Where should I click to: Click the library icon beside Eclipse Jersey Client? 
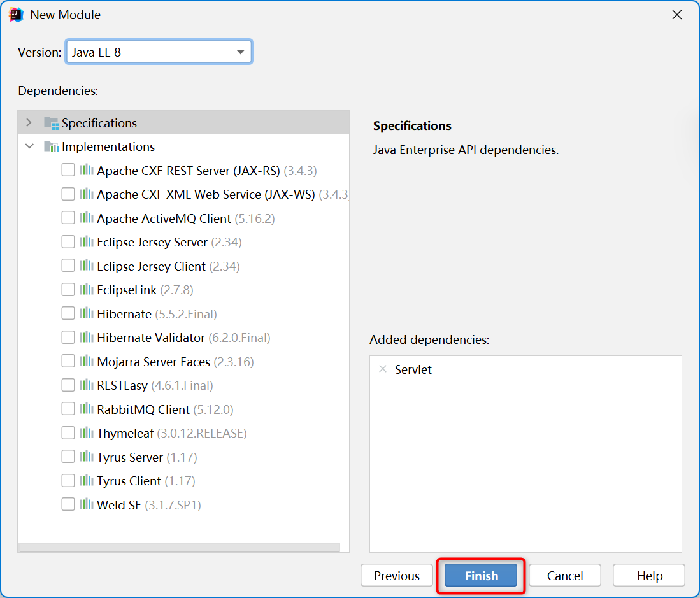pos(87,266)
